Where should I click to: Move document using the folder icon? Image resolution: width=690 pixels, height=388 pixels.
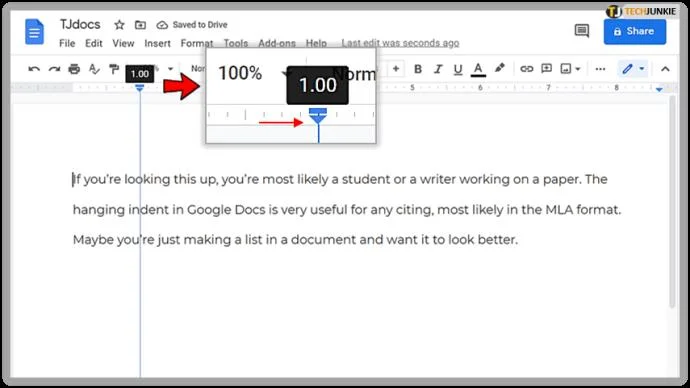pyautogui.click(x=140, y=25)
